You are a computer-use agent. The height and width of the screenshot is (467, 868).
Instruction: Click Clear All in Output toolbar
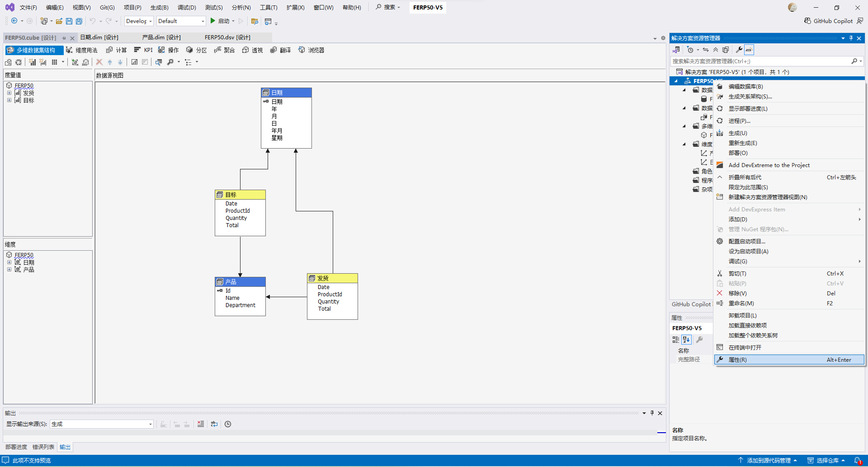[201, 424]
